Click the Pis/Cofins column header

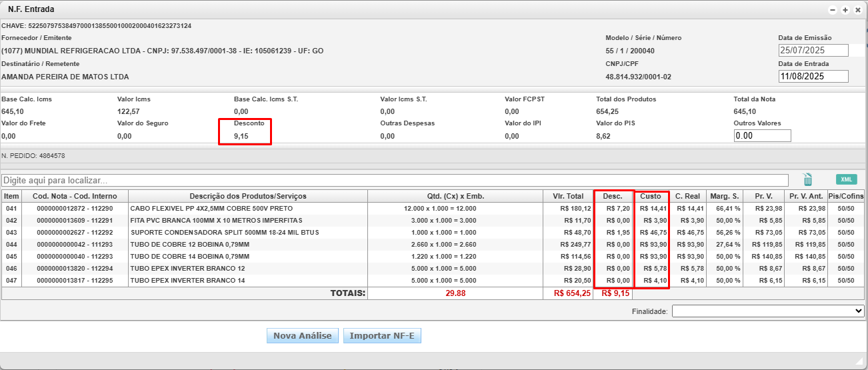845,196
